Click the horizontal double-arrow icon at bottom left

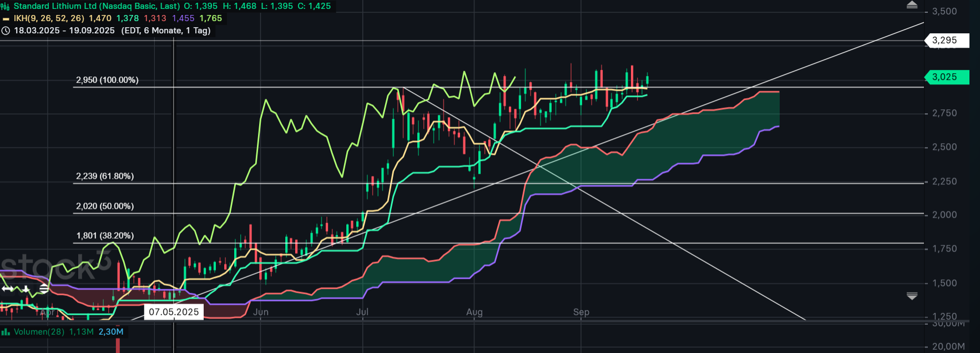pos(8,289)
